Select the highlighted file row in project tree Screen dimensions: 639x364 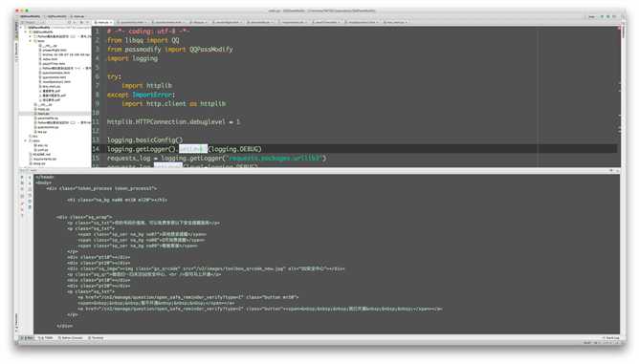pos(55,114)
